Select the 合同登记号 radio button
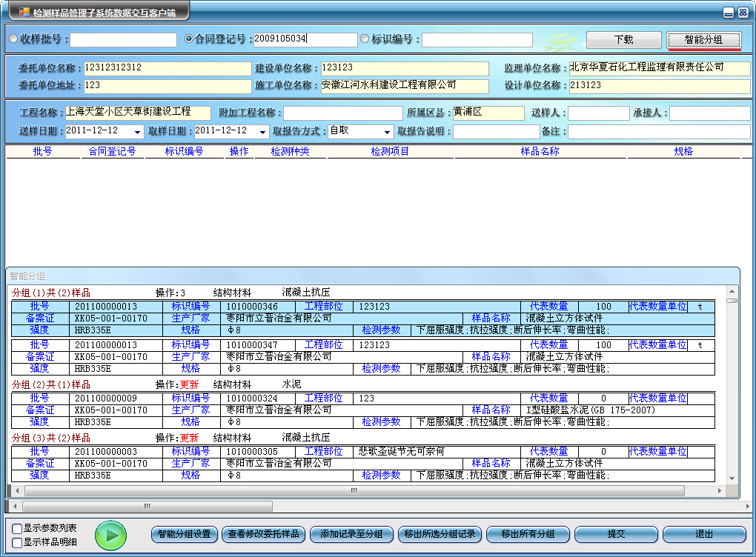 [x=189, y=39]
